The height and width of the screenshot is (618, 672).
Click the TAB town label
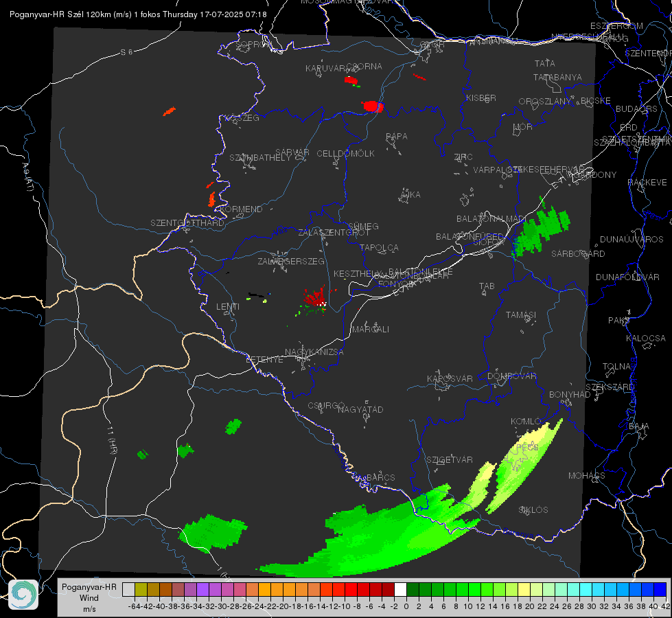pos(487,286)
